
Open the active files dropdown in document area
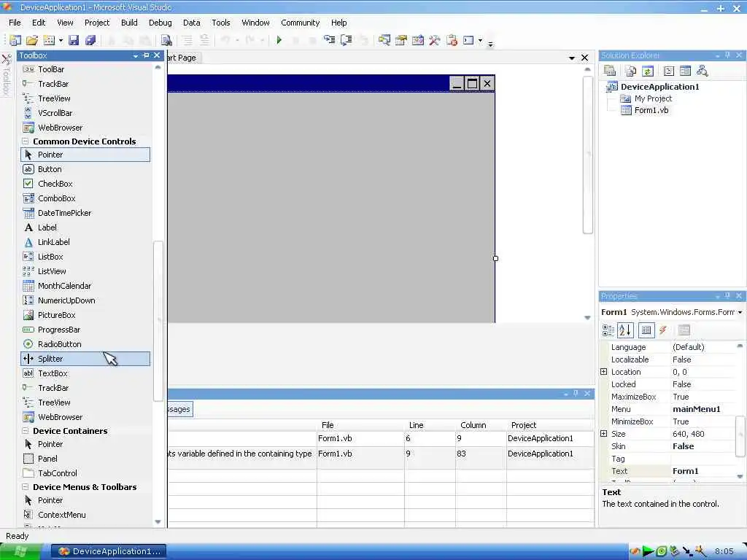click(572, 58)
